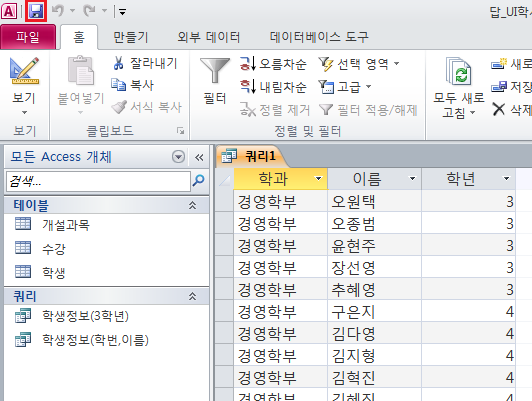Open the 선택 영역 filter dropdown
The width and height of the screenshot is (532, 401).
359,64
